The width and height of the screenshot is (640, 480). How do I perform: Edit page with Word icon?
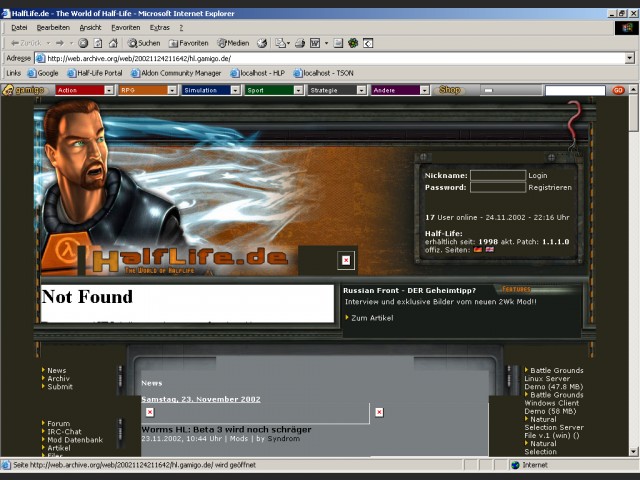tap(315, 43)
